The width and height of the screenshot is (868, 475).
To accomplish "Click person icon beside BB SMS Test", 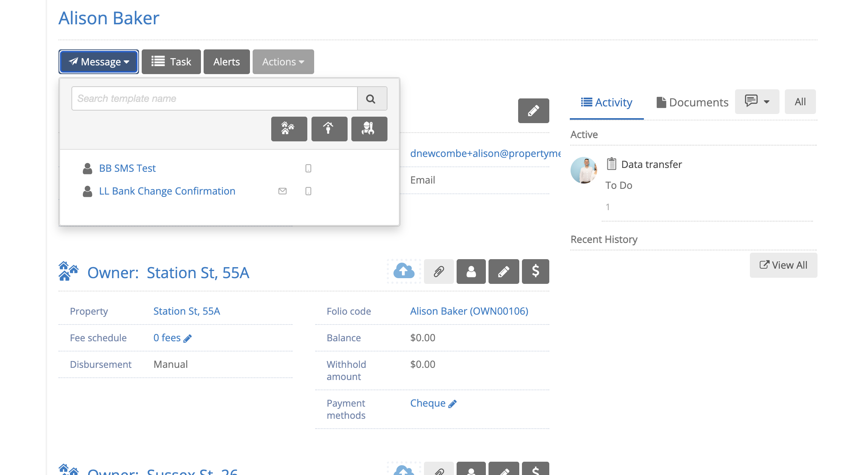I will tap(87, 168).
